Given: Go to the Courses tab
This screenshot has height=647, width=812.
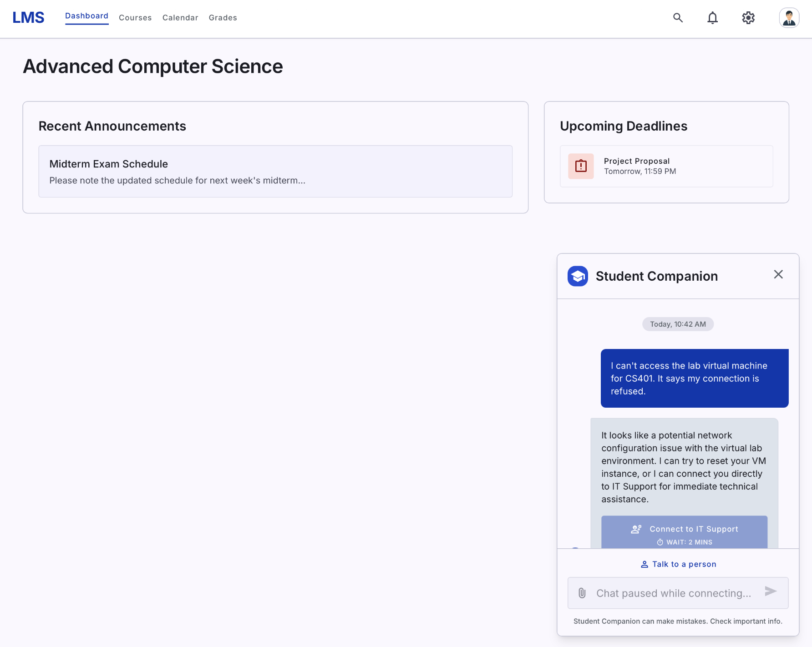Looking at the screenshot, I should pos(135,18).
